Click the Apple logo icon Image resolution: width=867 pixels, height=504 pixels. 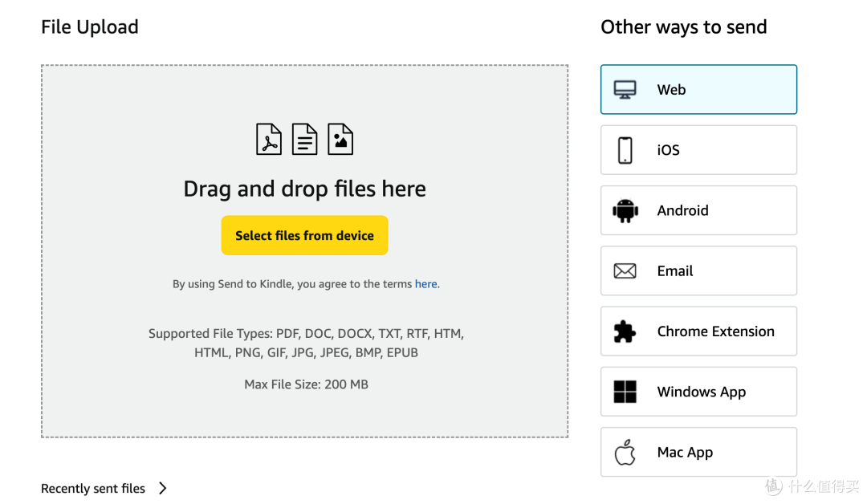(x=625, y=452)
